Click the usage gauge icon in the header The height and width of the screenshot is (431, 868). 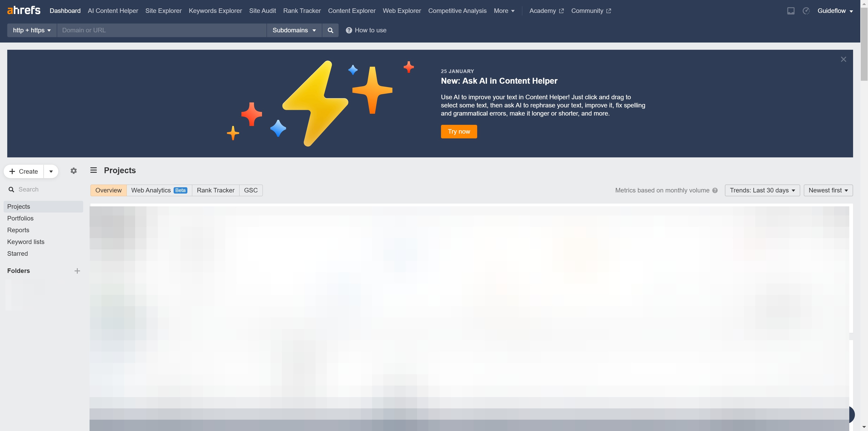(x=806, y=10)
